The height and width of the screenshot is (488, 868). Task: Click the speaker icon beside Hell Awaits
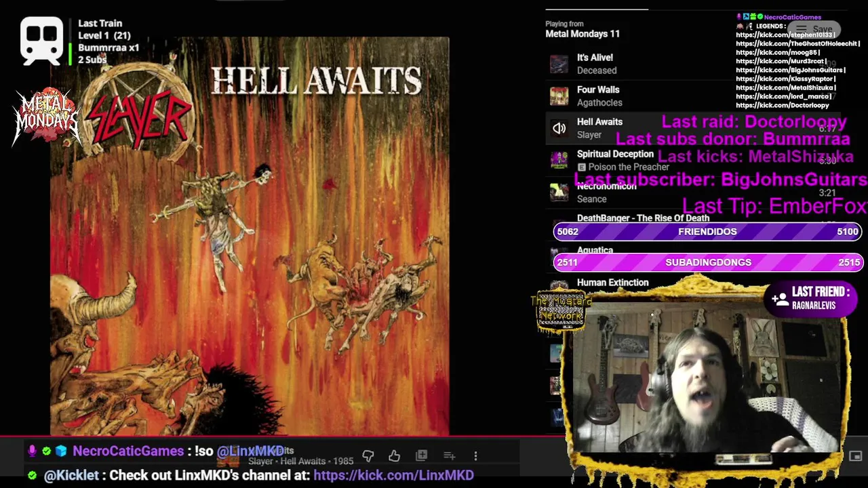coord(559,128)
